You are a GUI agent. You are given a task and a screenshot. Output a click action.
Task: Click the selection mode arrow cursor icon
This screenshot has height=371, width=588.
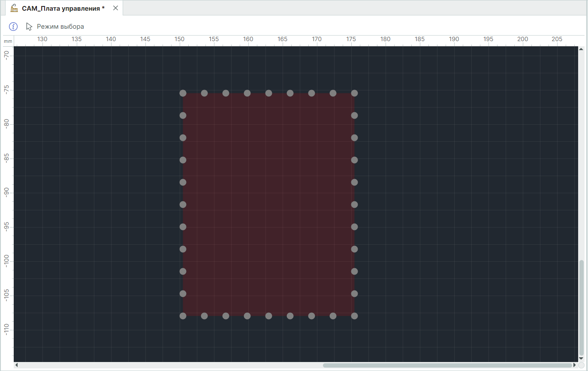click(x=29, y=27)
